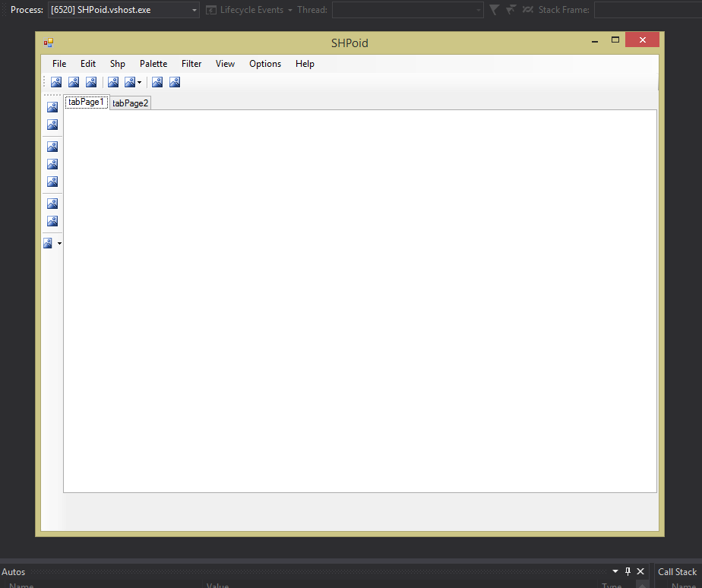
Task: Click the second placeholder icon in the horizontal toolbar
Action: [x=74, y=82]
